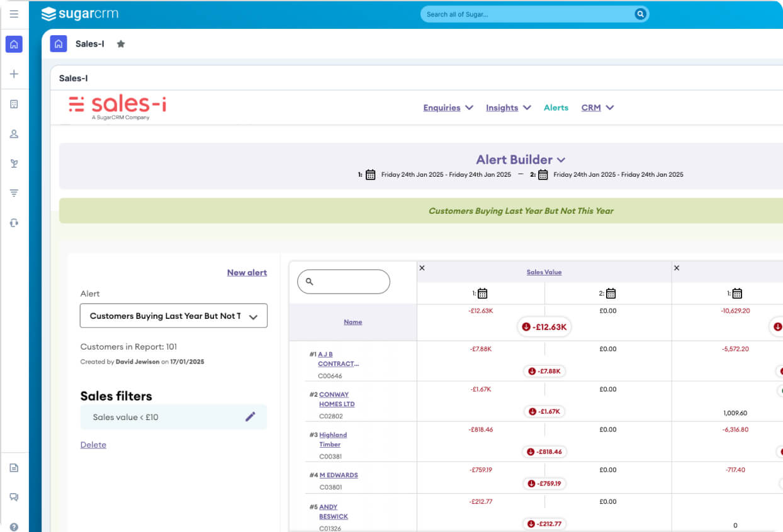Focus the table search box
This screenshot has height=532, width=783.
344,282
